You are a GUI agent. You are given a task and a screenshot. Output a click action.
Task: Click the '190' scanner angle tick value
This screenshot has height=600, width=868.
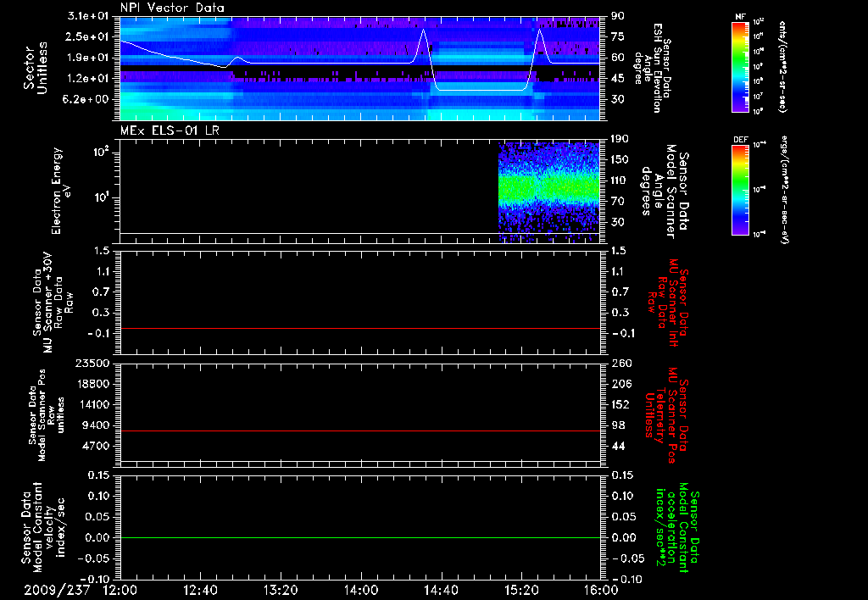(620, 139)
